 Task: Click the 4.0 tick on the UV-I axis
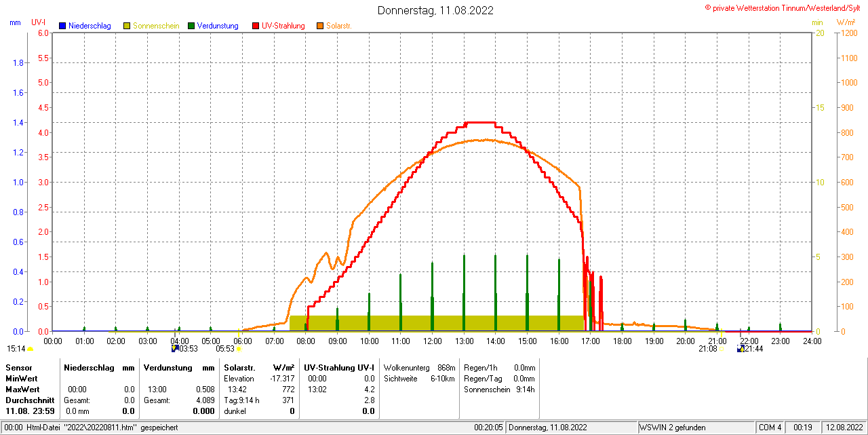43,132
